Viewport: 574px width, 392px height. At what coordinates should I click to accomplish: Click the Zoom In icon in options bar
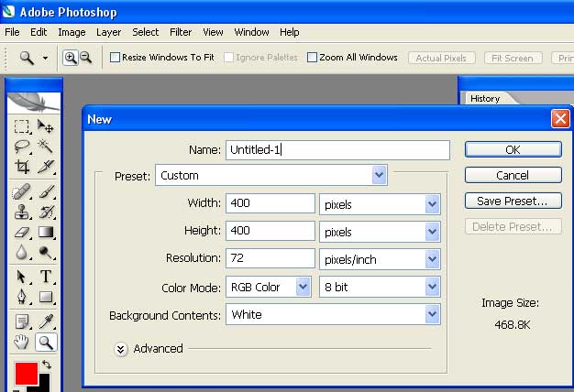[x=71, y=58]
